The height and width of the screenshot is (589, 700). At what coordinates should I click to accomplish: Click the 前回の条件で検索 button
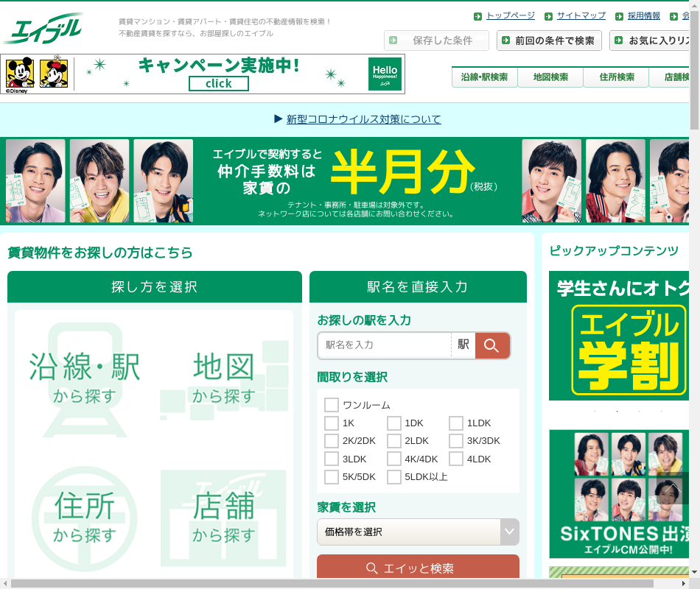pyautogui.click(x=549, y=40)
